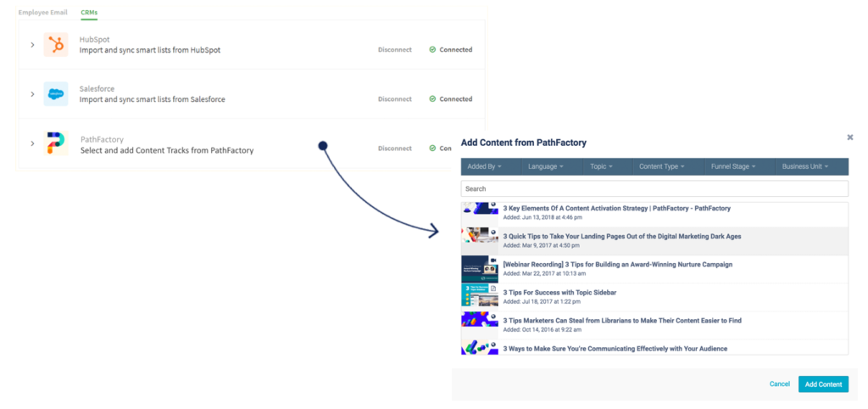Click 'Added: Jul 18, 2017 at 1:22 pm' text
This screenshot has width=868, height=409.
point(542,301)
